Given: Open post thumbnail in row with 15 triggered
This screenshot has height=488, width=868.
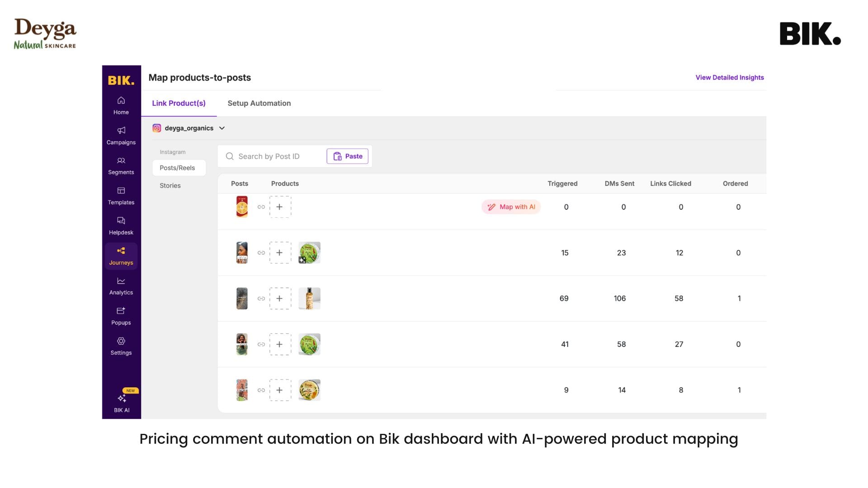Looking at the screenshot, I should pyautogui.click(x=242, y=253).
